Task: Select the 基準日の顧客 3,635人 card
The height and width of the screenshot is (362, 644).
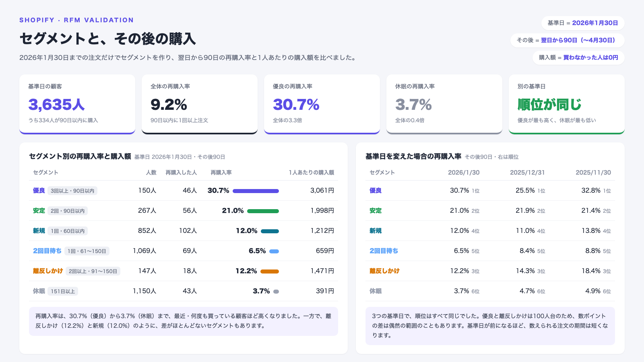Action: (77, 104)
